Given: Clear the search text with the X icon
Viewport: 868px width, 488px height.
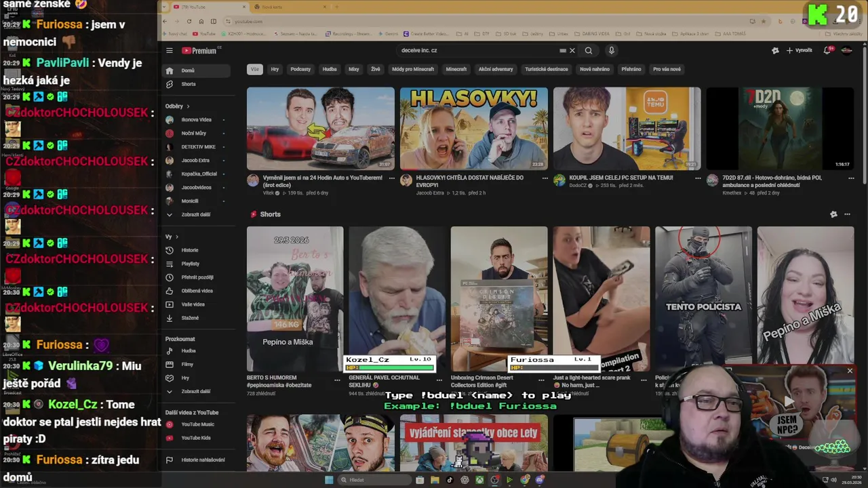Looking at the screenshot, I should [x=572, y=50].
